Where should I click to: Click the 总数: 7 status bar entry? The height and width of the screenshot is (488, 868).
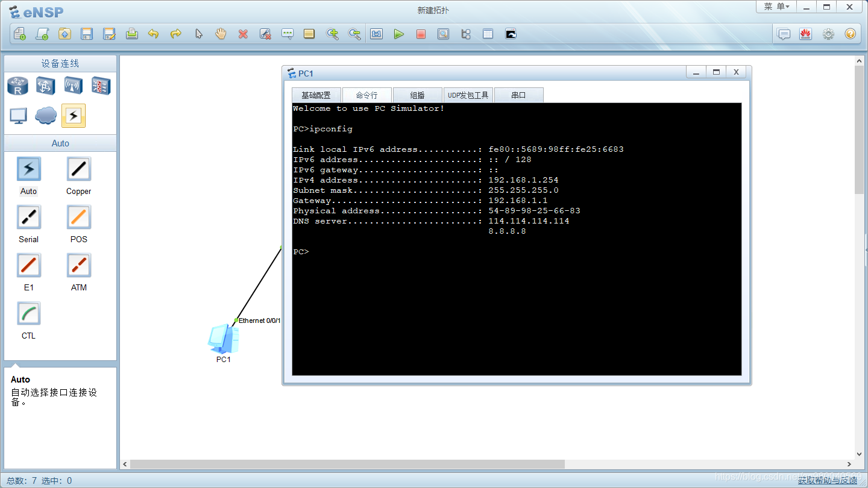point(22,480)
